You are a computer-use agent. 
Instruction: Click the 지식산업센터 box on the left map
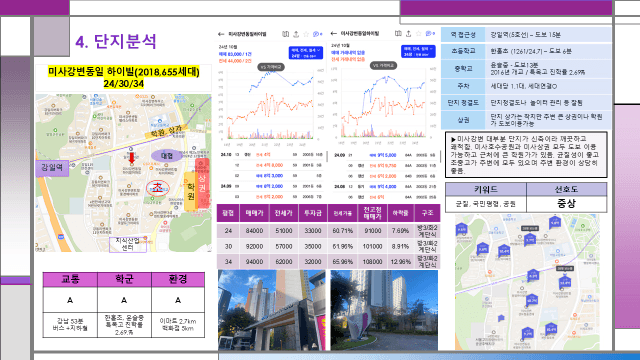(x=128, y=244)
